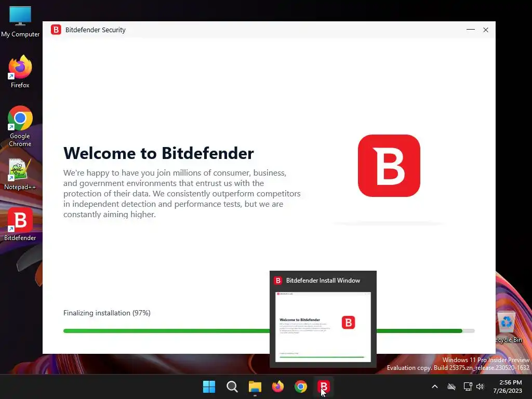Open File Explorer from the taskbar
This screenshot has width=532, height=399.
tap(255, 387)
